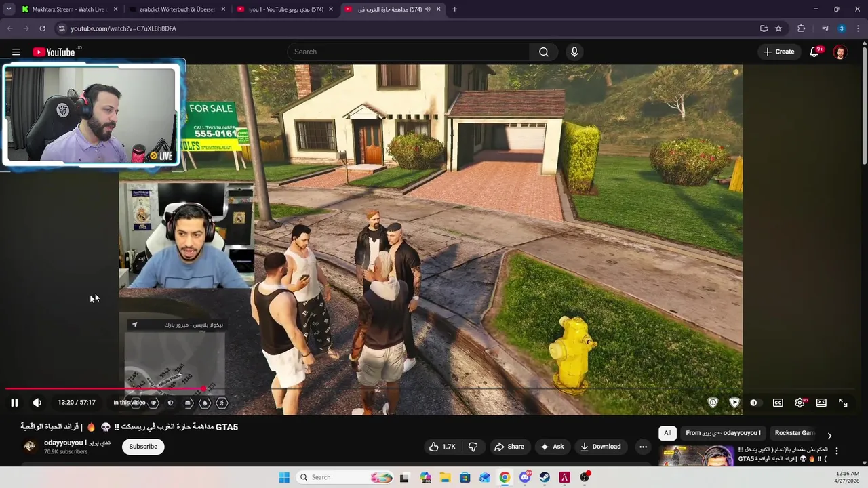Close the arabdict Wörterbuch tab

[223, 9]
